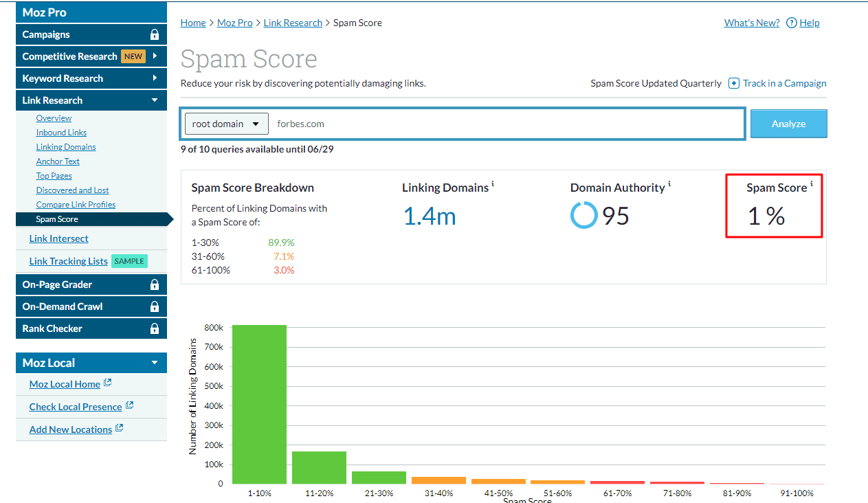Viewport: 868px width, 503px height.
Task: Open Top Pages link
Action: pyautogui.click(x=54, y=176)
